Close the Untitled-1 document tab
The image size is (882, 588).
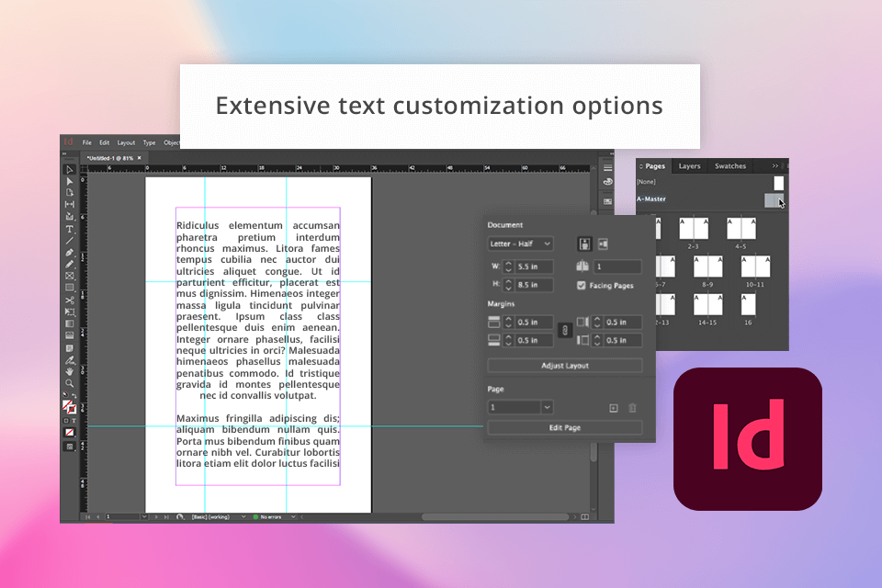point(140,158)
